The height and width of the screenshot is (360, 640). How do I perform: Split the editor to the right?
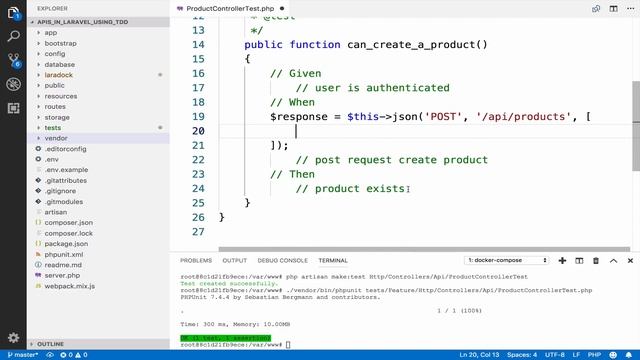pos(613,9)
